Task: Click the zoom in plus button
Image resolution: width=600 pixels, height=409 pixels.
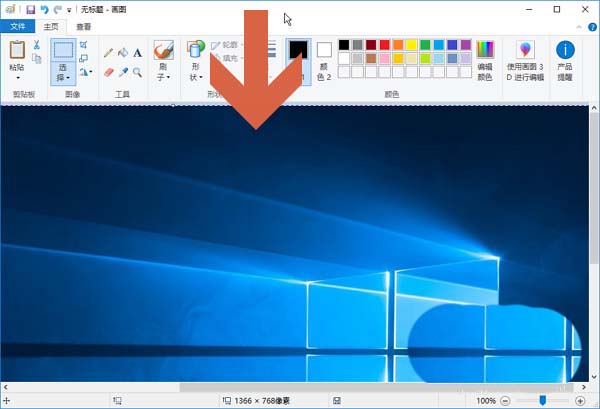Action: point(580,401)
